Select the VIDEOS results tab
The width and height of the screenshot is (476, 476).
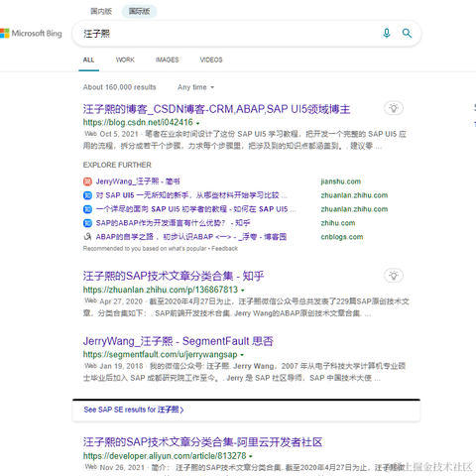click(211, 60)
